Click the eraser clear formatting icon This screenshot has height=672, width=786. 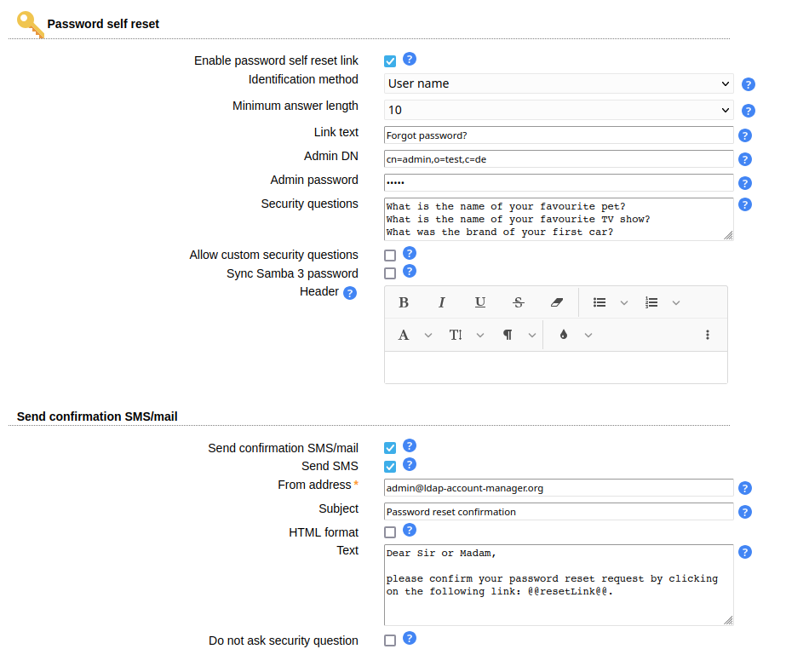click(557, 302)
